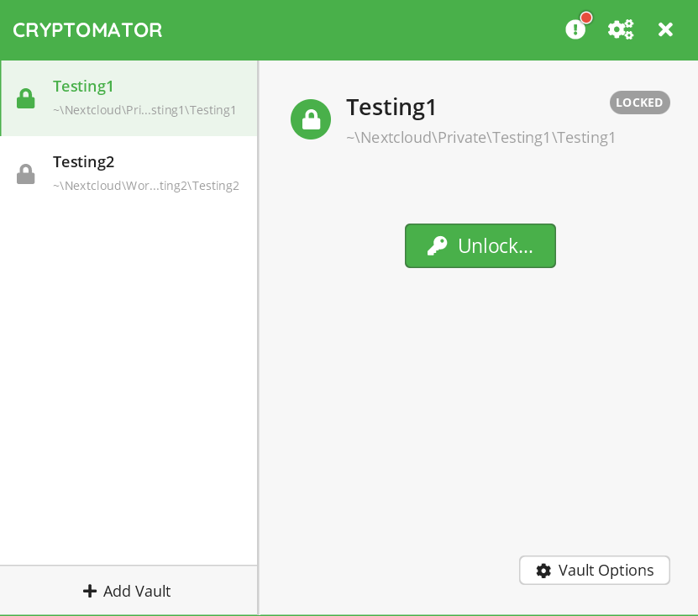The height and width of the screenshot is (616, 698).
Task: Select the Testing1 vault name in sidebar
Action: pyautogui.click(x=83, y=86)
